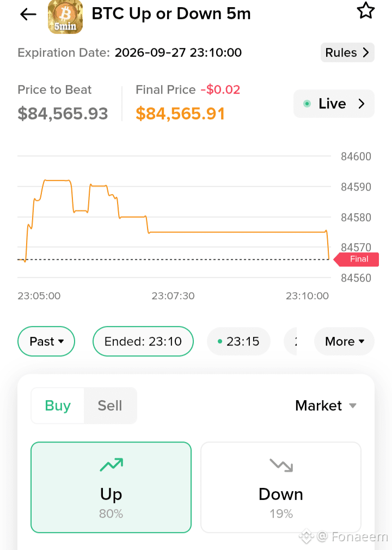Open the Market order type dropdown
Screen dimensions: 392x550
[326, 406]
